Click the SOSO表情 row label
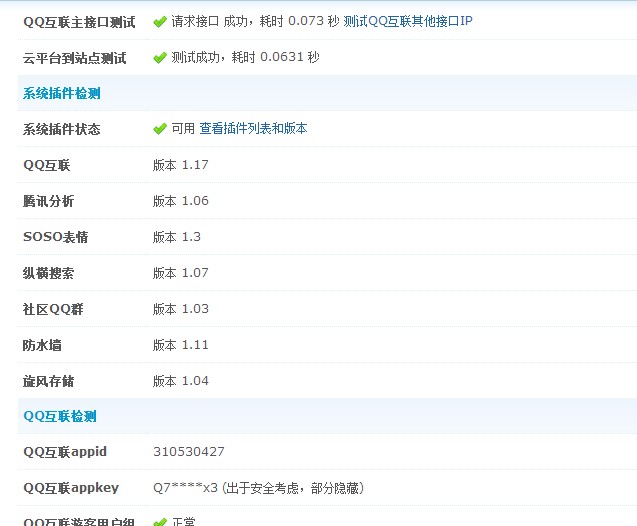The image size is (637, 526). (56, 237)
